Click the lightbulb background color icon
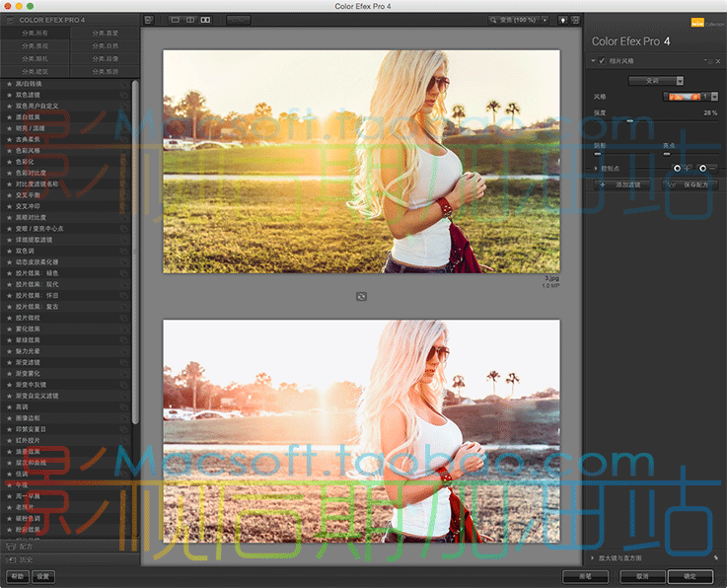727x588 pixels. coord(562,20)
